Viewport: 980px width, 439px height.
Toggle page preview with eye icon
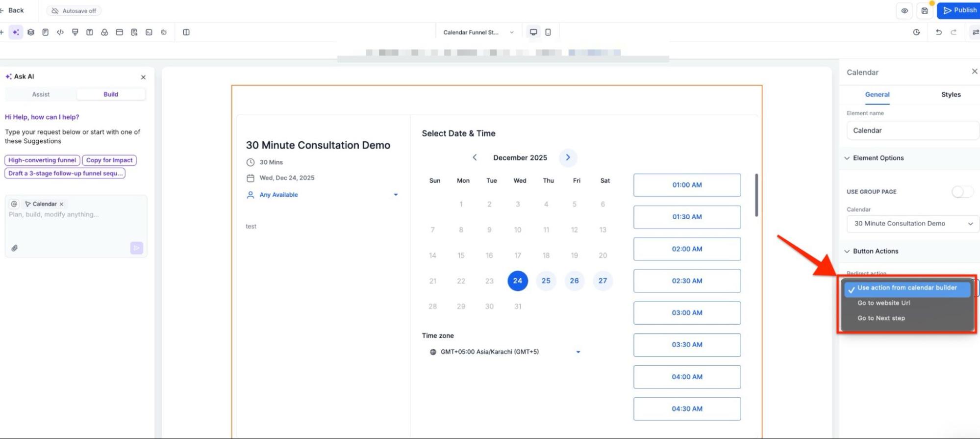click(905, 11)
